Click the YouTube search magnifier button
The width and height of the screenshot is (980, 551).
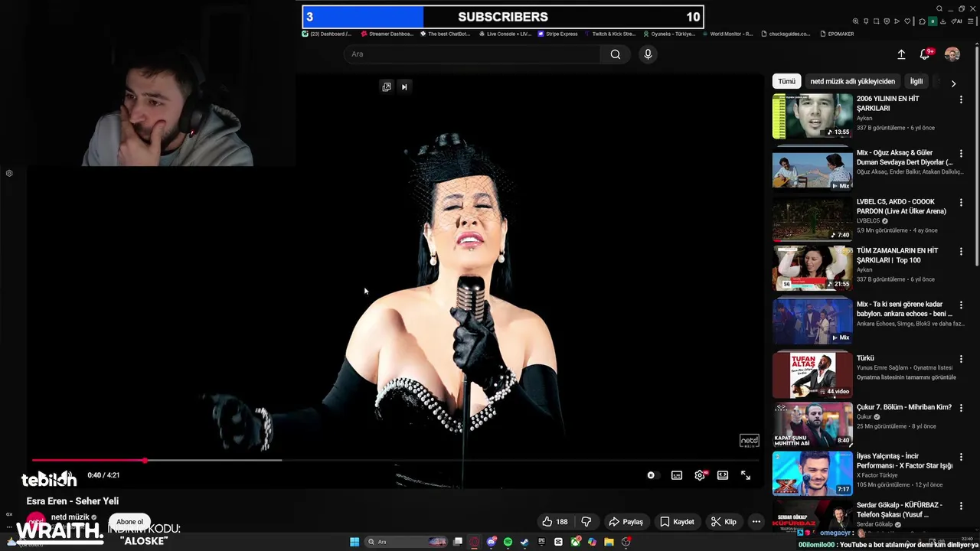pyautogui.click(x=615, y=54)
